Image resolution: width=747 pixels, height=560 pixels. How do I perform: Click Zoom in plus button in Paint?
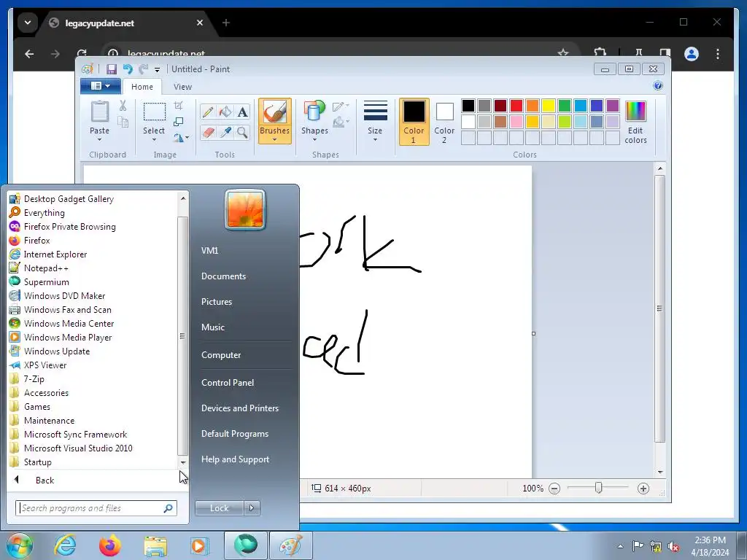[x=643, y=489]
